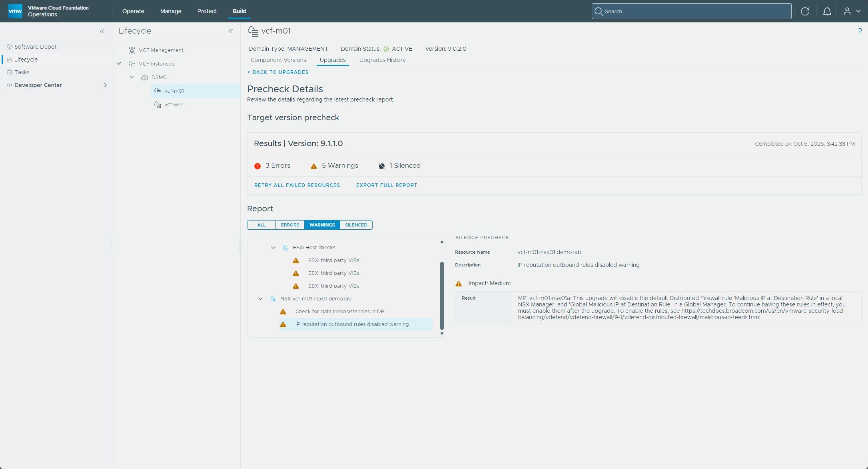Open the Protect menu
Viewport: 868px width, 469px height.
pos(207,11)
